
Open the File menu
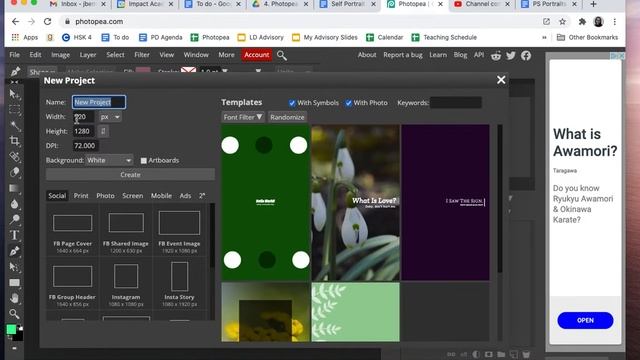(14, 55)
